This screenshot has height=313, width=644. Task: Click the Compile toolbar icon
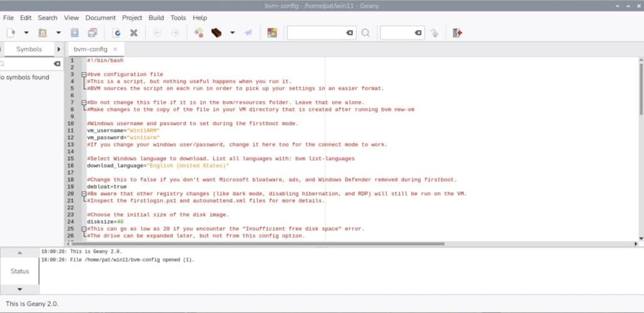tap(199, 33)
